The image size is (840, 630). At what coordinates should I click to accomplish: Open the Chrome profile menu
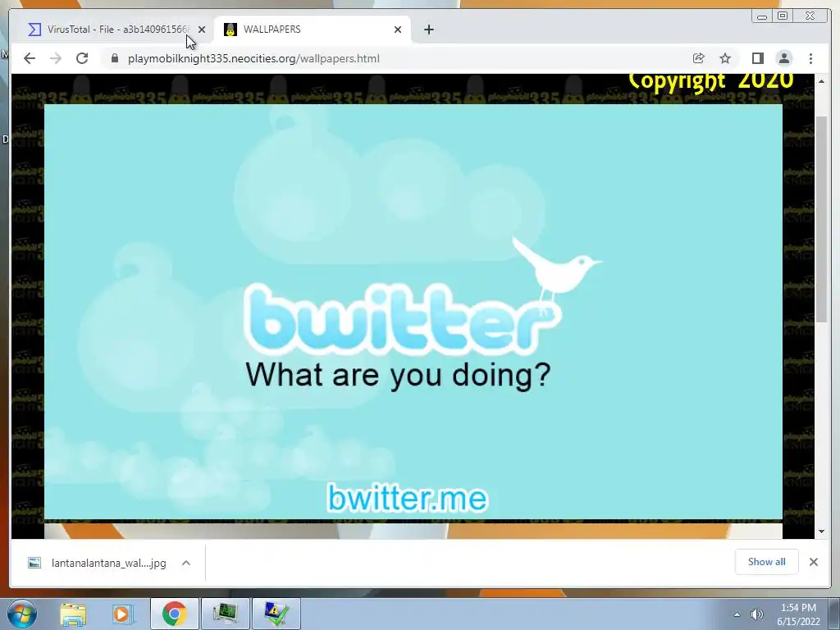click(x=784, y=58)
